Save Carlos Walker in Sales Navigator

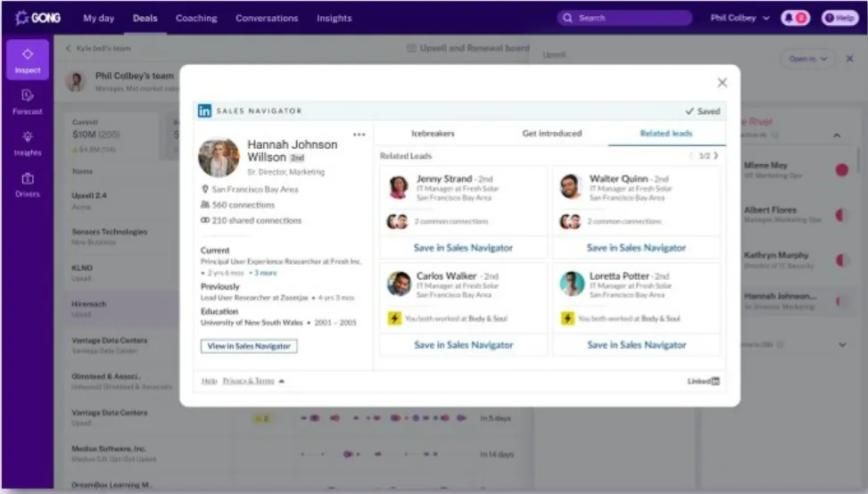coord(464,344)
